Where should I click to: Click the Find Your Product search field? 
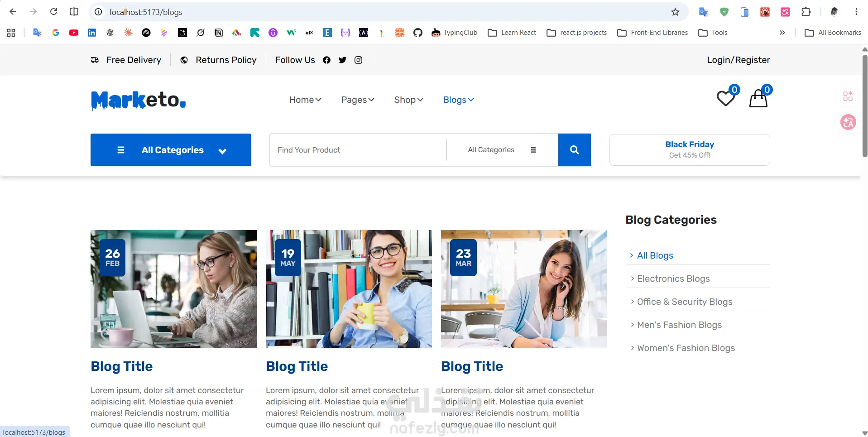pos(358,150)
